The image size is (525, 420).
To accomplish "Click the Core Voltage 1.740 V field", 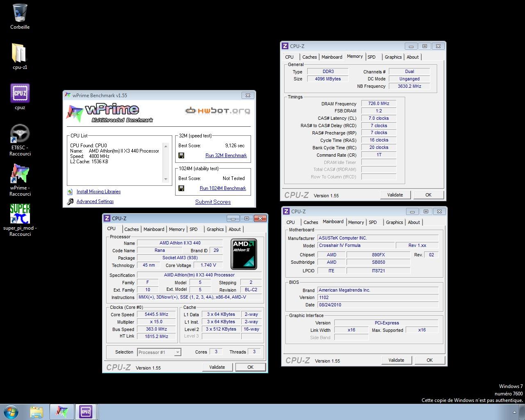I will [x=209, y=265].
